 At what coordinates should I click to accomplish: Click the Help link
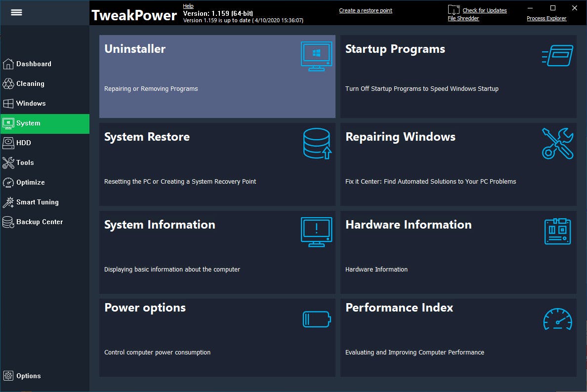(188, 6)
